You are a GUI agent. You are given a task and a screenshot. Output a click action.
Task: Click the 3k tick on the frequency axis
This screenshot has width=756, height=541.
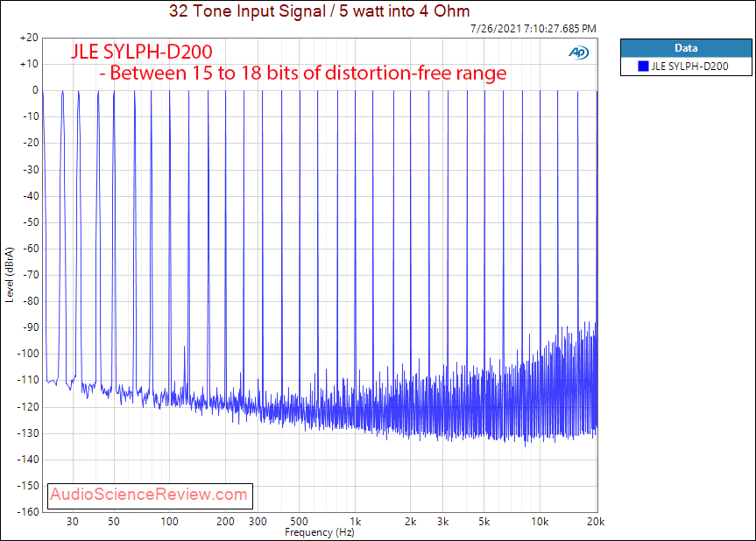coord(443,521)
